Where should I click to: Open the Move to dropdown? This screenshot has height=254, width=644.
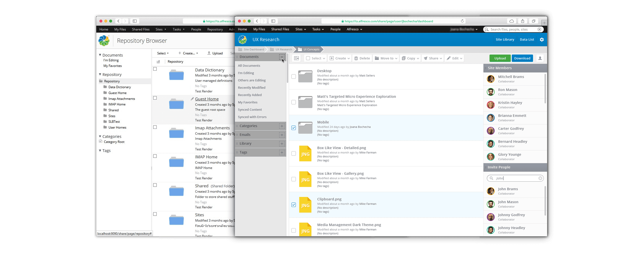386,58
